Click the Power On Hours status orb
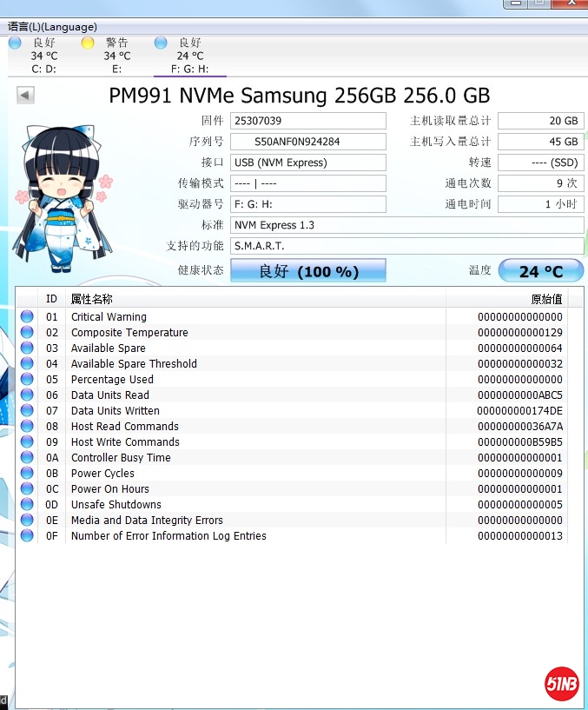Image resolution: width=588 pixels, height=710 pixels. [27, 489]
